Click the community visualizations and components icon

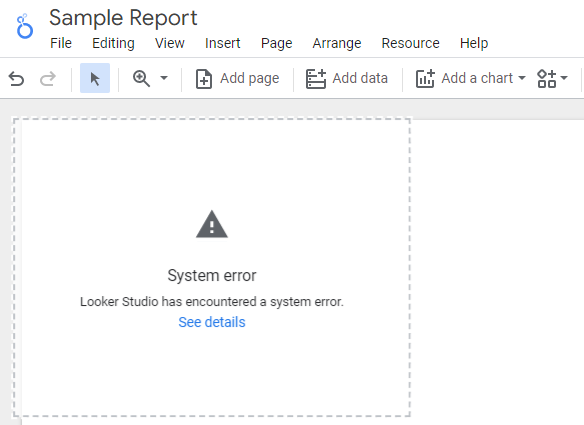(x=546, y=79)
